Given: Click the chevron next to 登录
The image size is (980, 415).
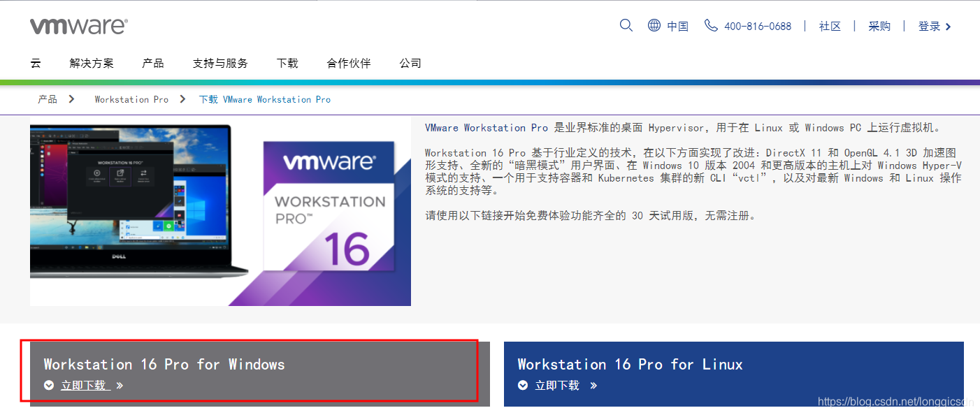Looking at the screenshot, I should pyautogui.click(x=949, y=27).
